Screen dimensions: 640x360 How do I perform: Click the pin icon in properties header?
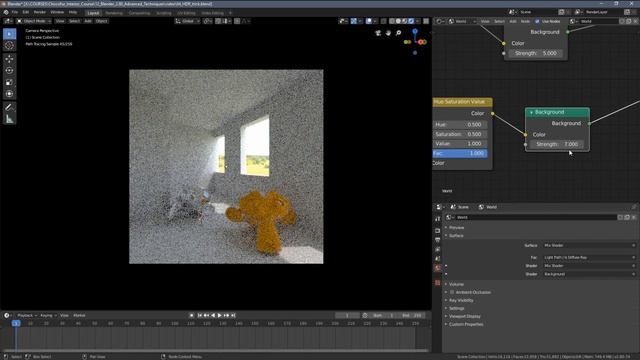point(634,207)
